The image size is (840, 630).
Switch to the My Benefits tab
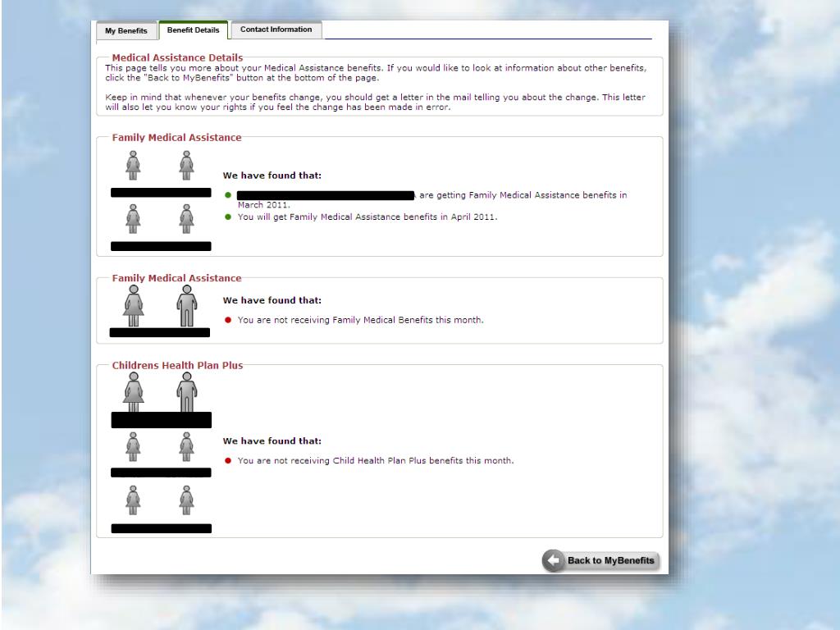[x=126, y=30]
